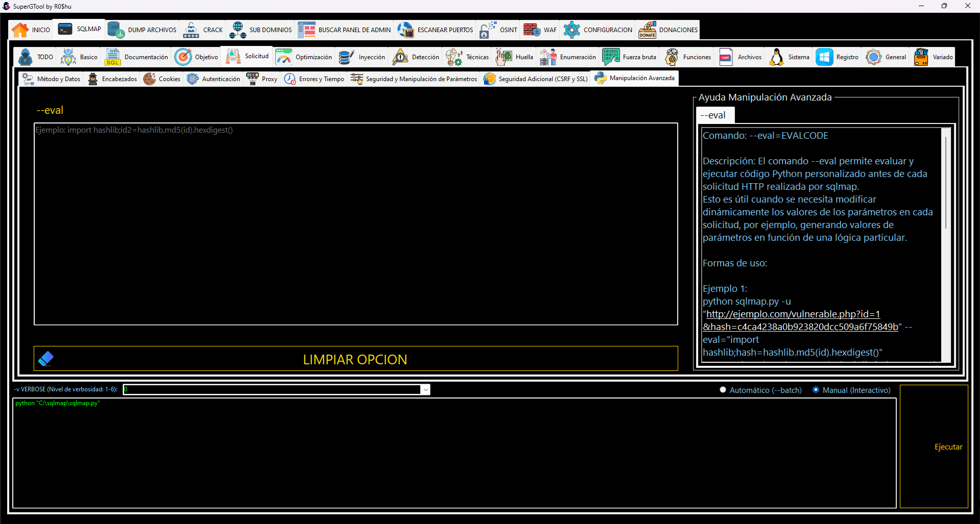The height and width of the screenshot is (524, 980).
Task: Click the eraser icon in LIMPIAR OPCION
Action: (x=46, y=359)
